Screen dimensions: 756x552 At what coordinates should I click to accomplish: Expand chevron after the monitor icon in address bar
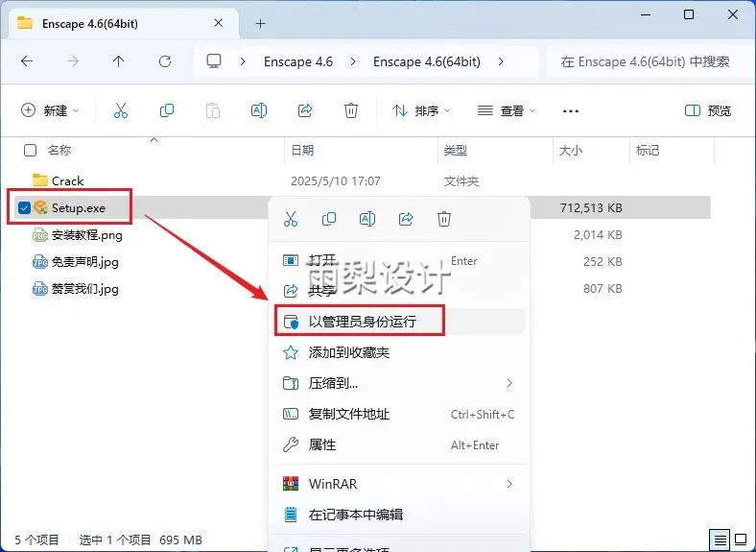coord(243,61)
